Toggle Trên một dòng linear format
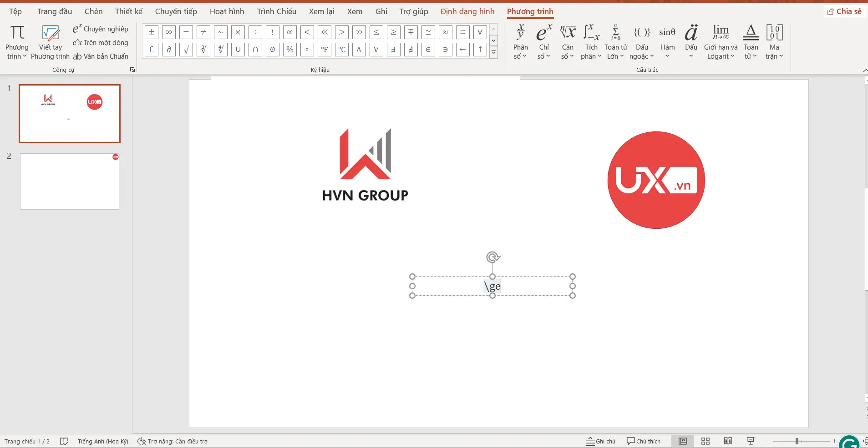Viewport: 868px width, 448px height. (x=101, y=43)
